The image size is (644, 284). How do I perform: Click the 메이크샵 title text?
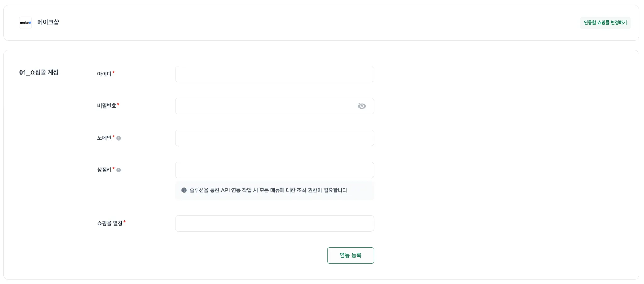coord(48,22)
